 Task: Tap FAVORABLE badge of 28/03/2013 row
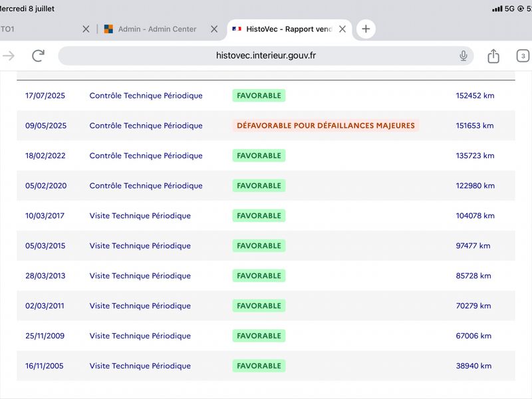point(259,276)
